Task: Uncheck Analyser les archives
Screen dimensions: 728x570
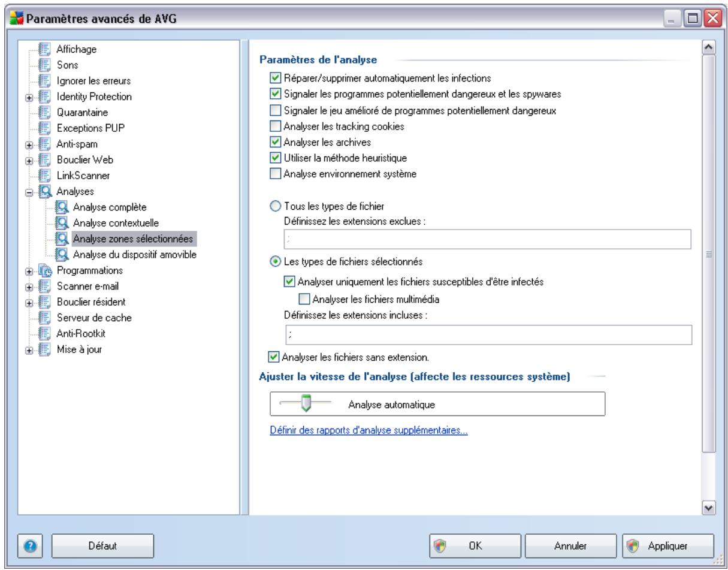Action: pyautogui.click(x=275, y=143)
